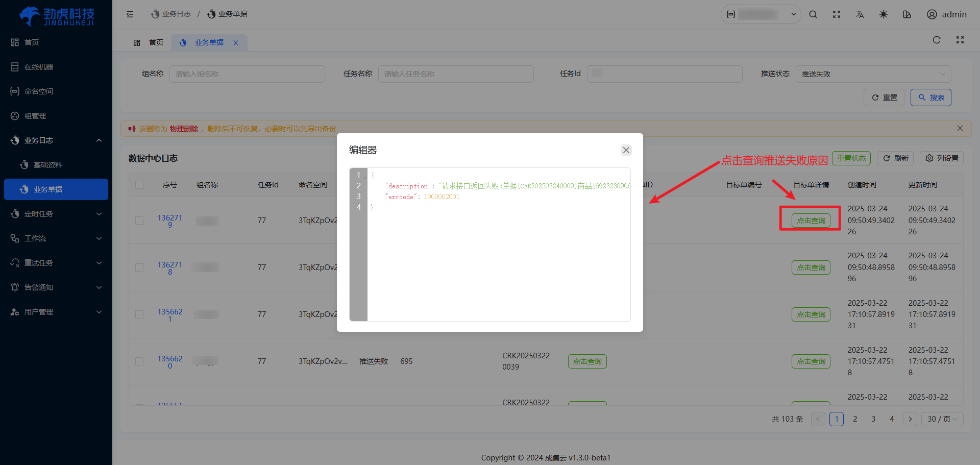Dismiss the orange warning banner

pos(960,128)
